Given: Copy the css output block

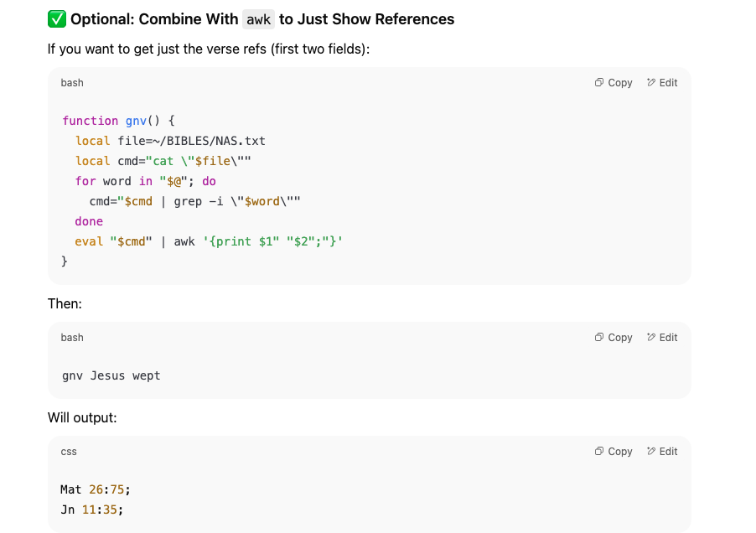Looking at the screenshot, I should coord(614,452).
